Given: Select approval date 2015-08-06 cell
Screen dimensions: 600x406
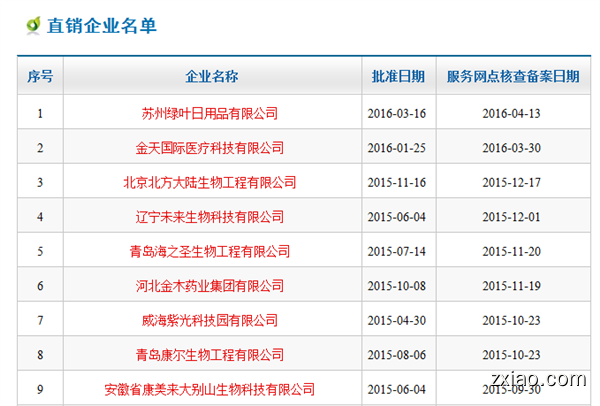Looking at the screenshot, I should 397,355.
